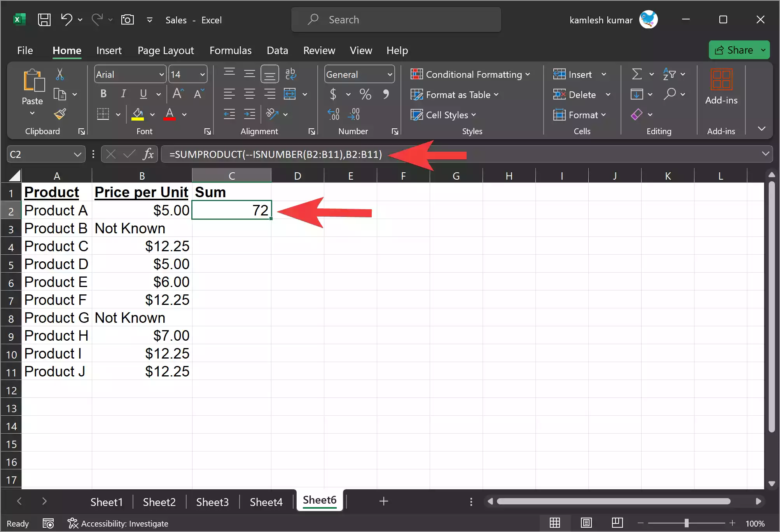This screenshot has height=532, width=780.
Task: Switch to the Sheet3 tab
Action: [212, 502]
